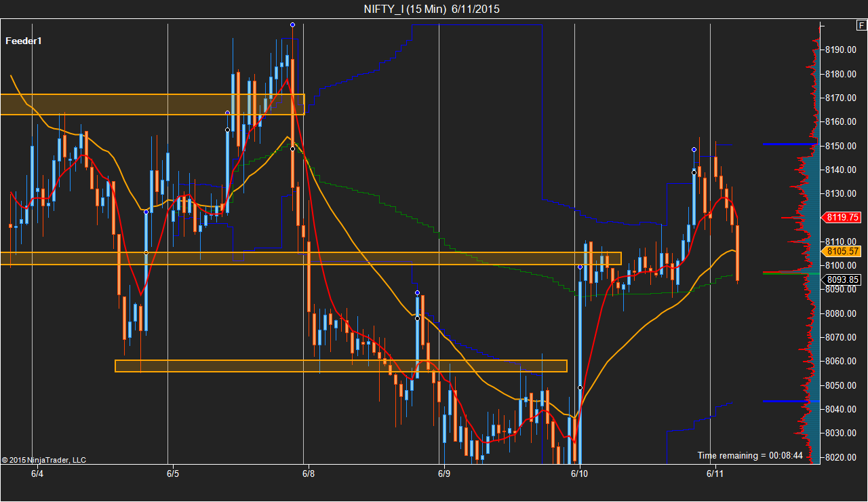Click the red 8119.75 price marker
The image size is (868, 502).
click(x=841, y=218)
